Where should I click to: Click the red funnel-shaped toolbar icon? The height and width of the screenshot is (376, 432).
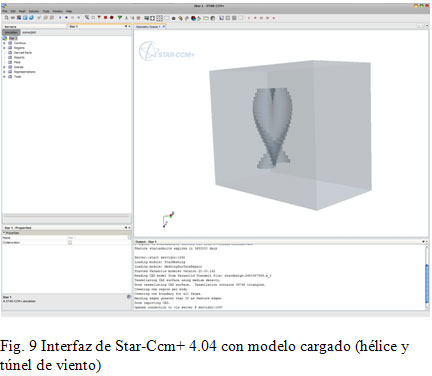[x=99, y=18]
